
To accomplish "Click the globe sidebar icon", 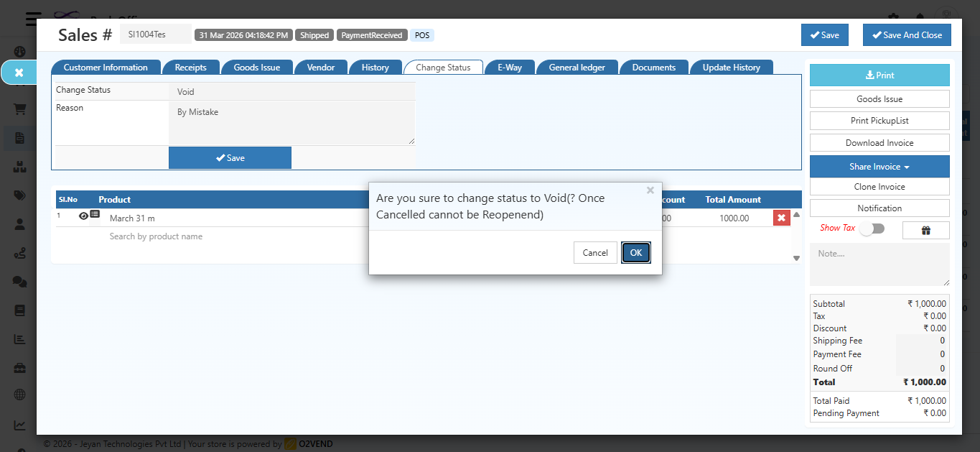I will pyautogui.click(x=19, y=396).
